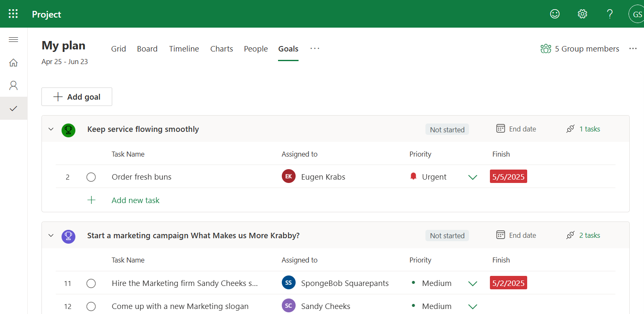The height and width of the screenshot is (314, 644).
Task: Click the SpongeBob Squarepants assignee name
Action: 345,283
